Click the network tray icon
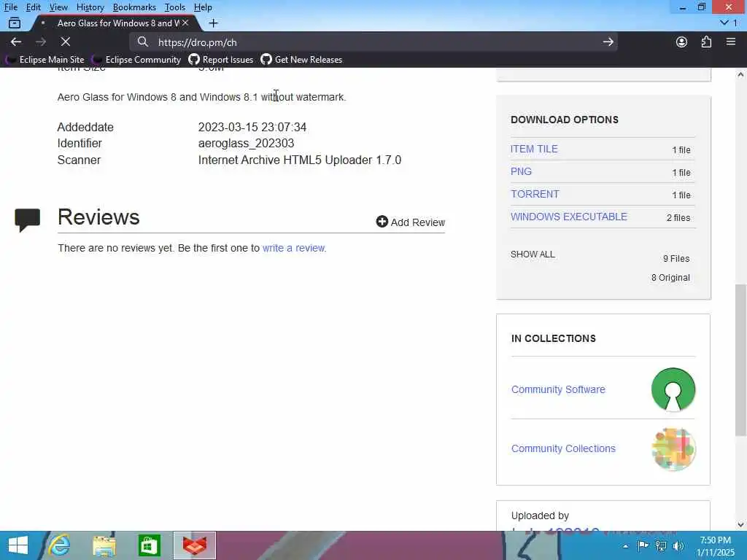 [x=661, y=545]
